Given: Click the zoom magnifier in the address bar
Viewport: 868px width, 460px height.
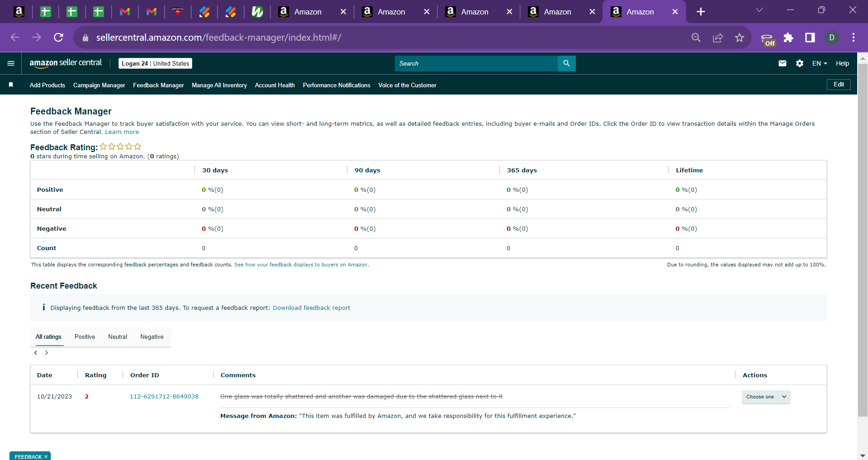Looking at the screenshot, I should pos(696,38).
